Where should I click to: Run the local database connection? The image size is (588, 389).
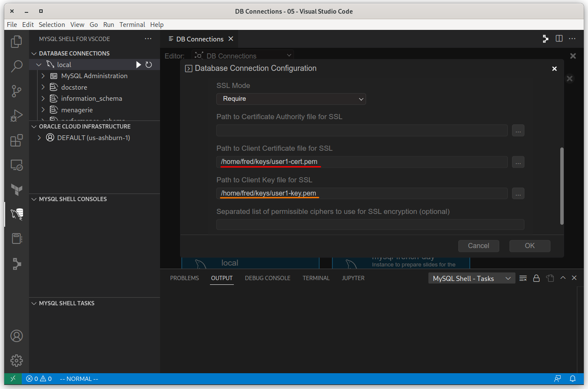(x=138, y=64)
